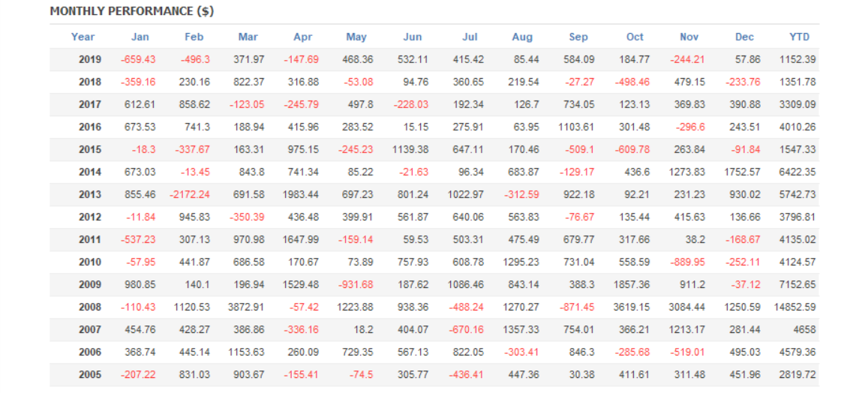The height and width of the screenshot is (393, 868).
Task: Select the Jul column header
Action: 470,37
